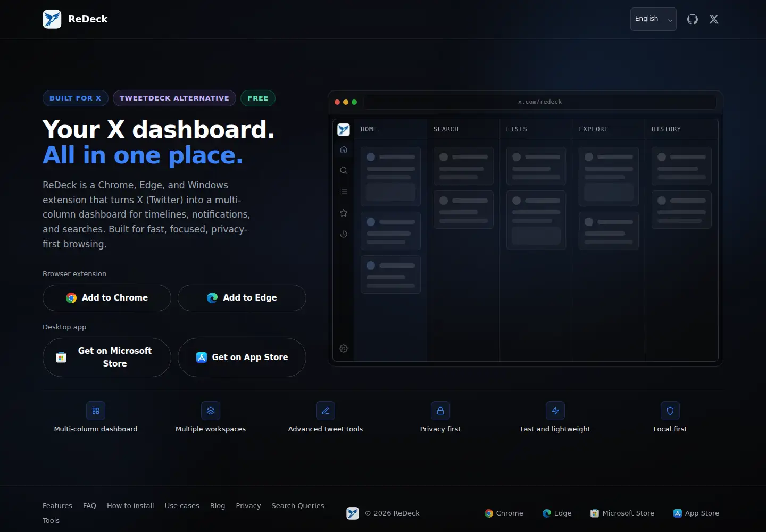The image size is (766, 532).
Task: Click the ReDeck bird logo in the header
Action: [x=52, y=19]
